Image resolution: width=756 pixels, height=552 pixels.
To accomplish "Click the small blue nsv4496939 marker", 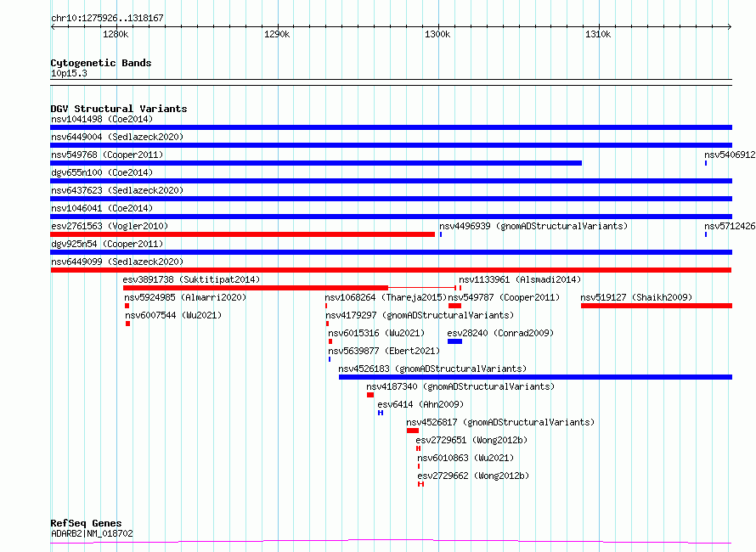I will 441,234.
